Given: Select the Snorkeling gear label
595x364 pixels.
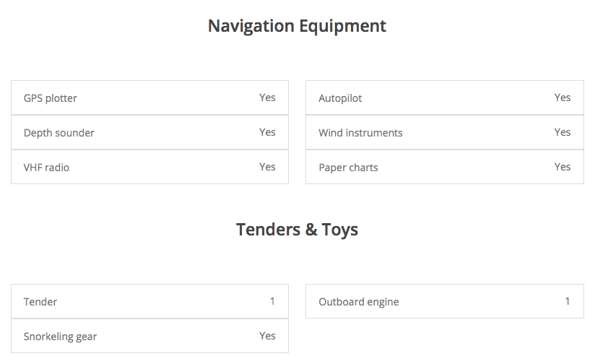Looking at the screenshot, I should 60,337.
